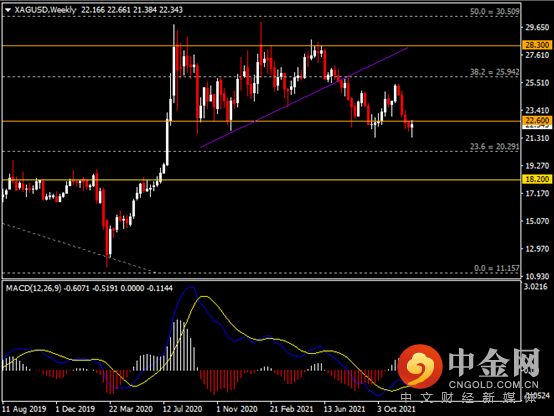Select the 23.6 = 20.291 Fibonacci level
This screenshot has height=416, width=554.
coord(494,146)
